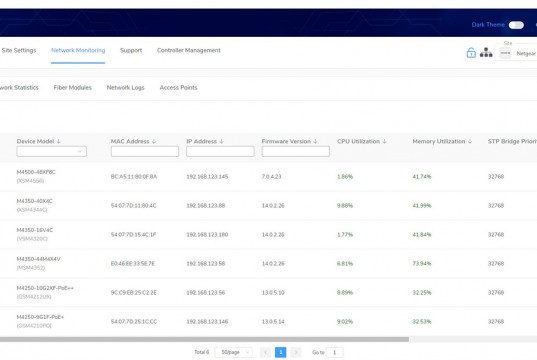Click IP address 192.168.123.146

[207, 322]
